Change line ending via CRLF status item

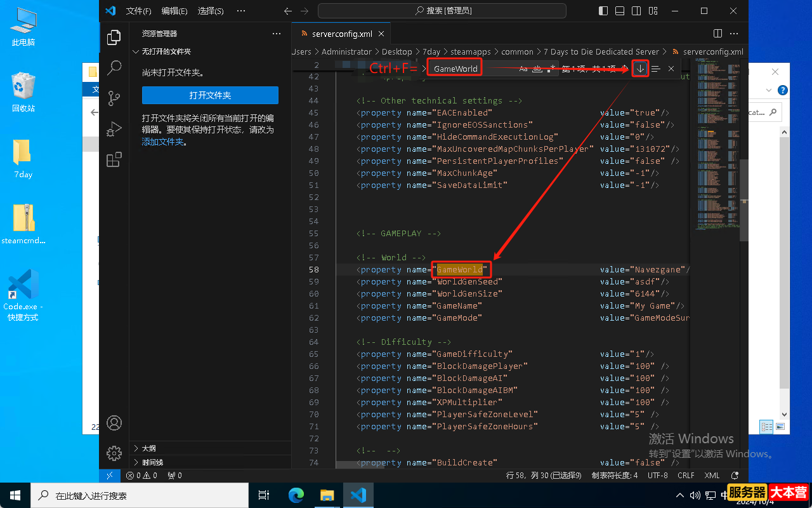(x=686, y=475)
